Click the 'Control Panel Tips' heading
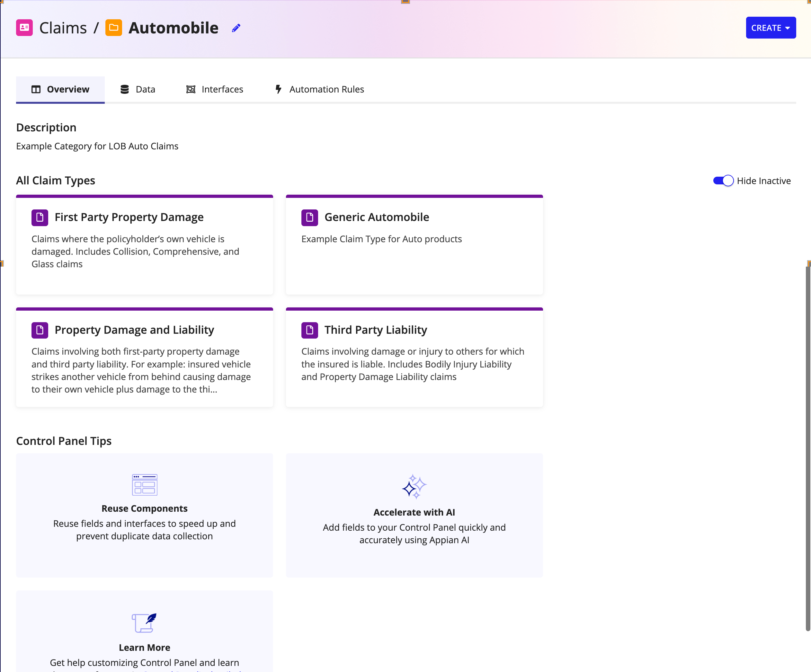Image resolution: width=811 pixels, height=672 pixels. 64,441
